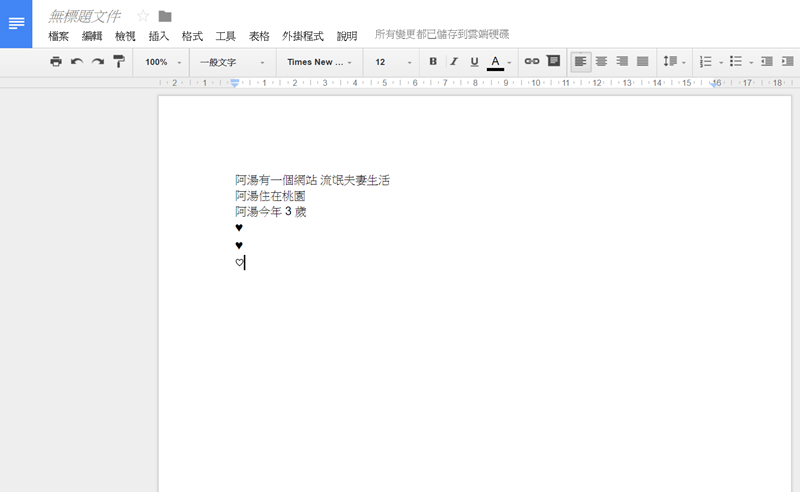Image resolution: width=800 pixels, height=492 pixels.
Task: Click the line 阿湯有一個網站 流氓夫妻生活
Action: (312, 180)
